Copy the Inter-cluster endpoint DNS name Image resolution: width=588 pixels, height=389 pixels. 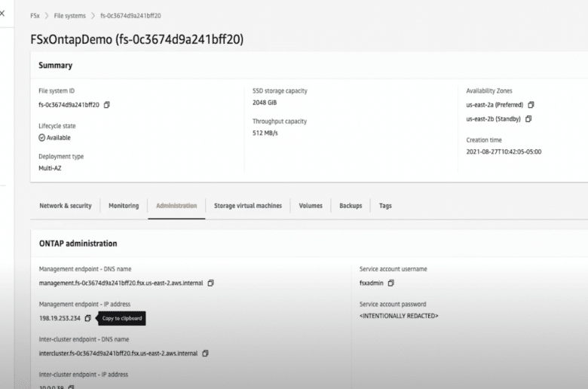(x=205, y=354)
